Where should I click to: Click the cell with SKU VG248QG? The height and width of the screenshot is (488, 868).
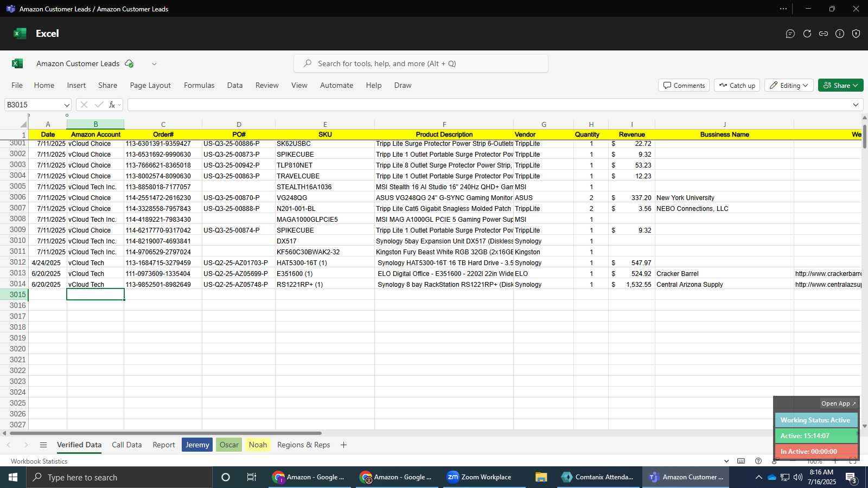tap(325, 198)
